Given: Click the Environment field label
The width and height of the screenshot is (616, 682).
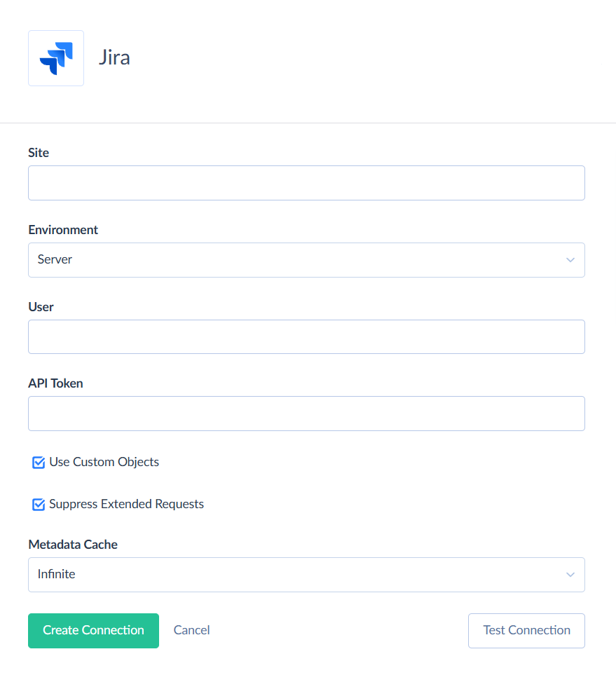Looking at the screenshot, I should point(63,230).
